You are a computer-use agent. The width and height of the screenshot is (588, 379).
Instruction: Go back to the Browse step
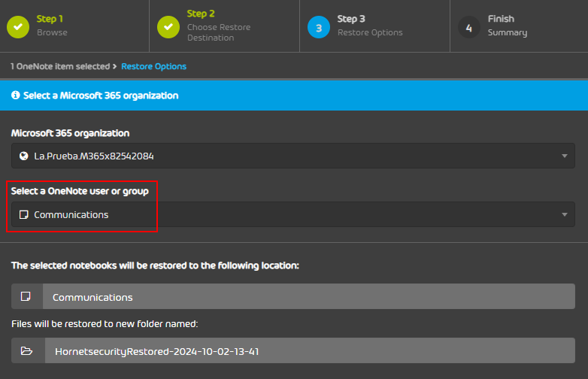point(52,32)
